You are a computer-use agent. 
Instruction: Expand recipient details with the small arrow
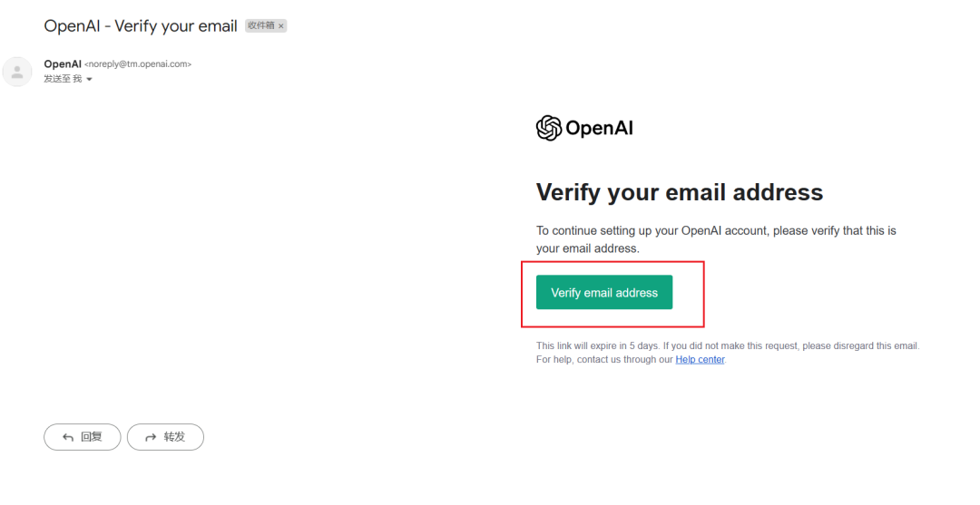click(90, 80)
